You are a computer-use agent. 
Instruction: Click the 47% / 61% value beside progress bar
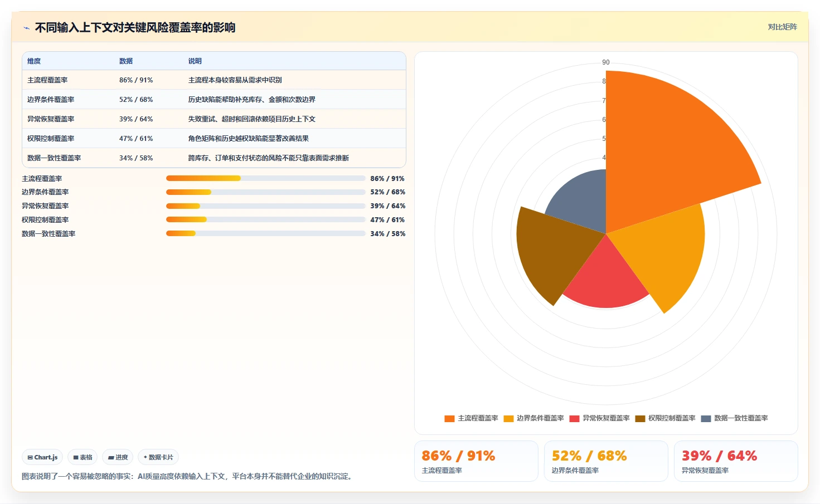pos(387,220)
